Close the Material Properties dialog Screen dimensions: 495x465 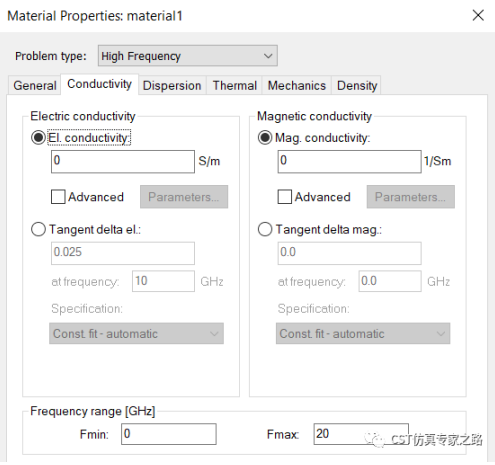coord(478,15)
